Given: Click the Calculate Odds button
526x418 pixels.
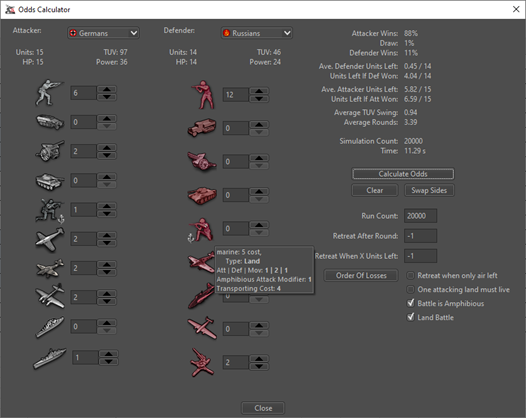Looking at the screenshot, I should [x=403, y=174].
